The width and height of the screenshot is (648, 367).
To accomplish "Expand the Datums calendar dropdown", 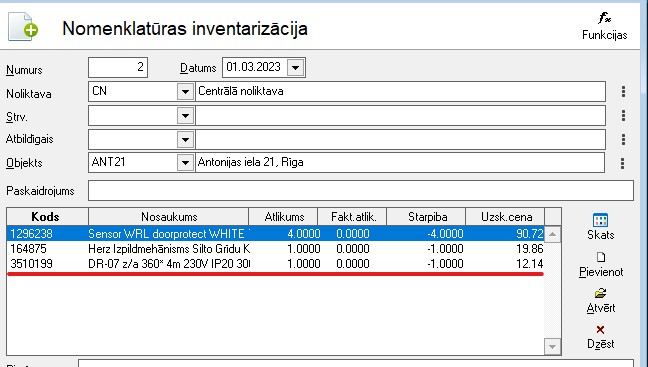I will (x=295, y=67).
